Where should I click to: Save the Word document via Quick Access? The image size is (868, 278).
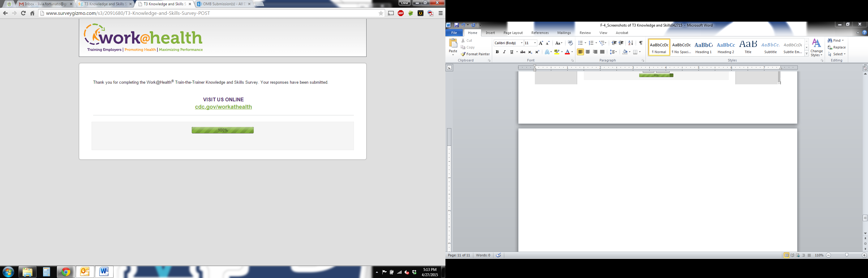coord(456,25)
